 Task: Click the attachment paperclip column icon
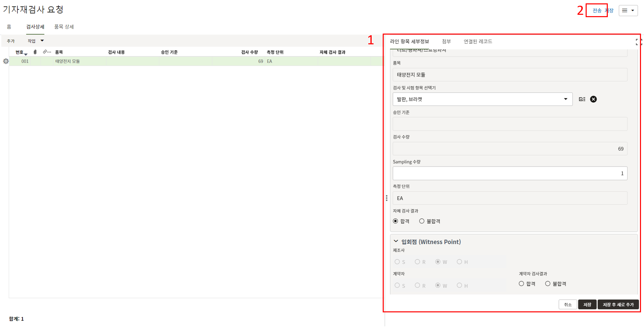pos(35,52)
